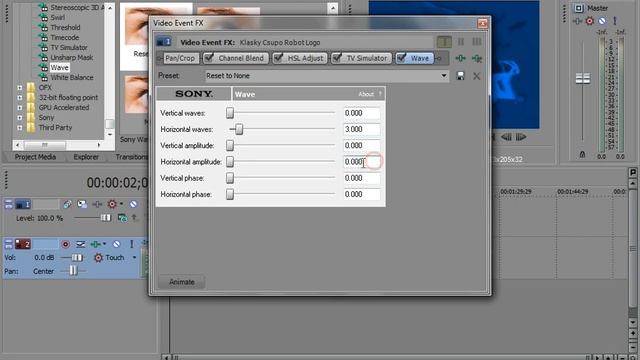Open Master bus settings icon
Screen dimensions: 640x360
pyautogui.click(x=578, y=8)
